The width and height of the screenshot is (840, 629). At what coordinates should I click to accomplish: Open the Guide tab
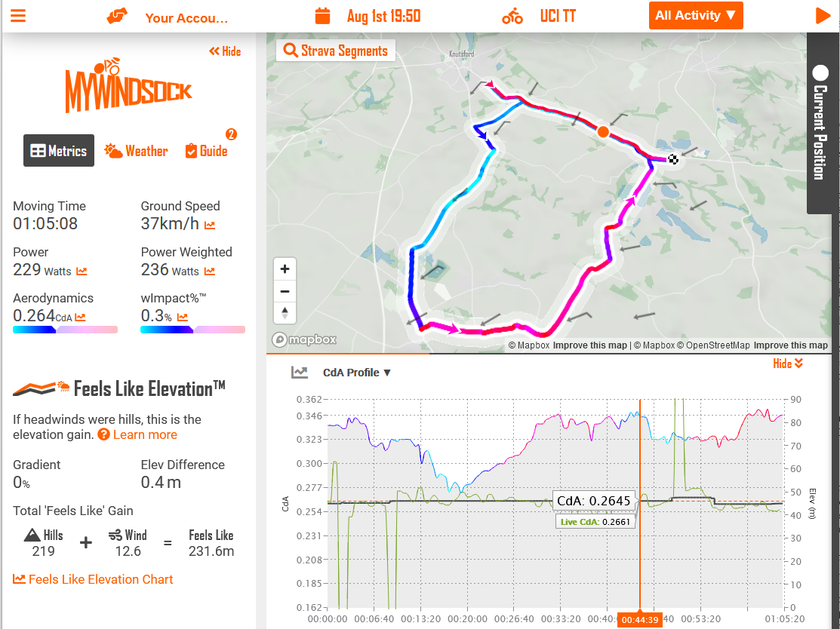pos(205,150)
